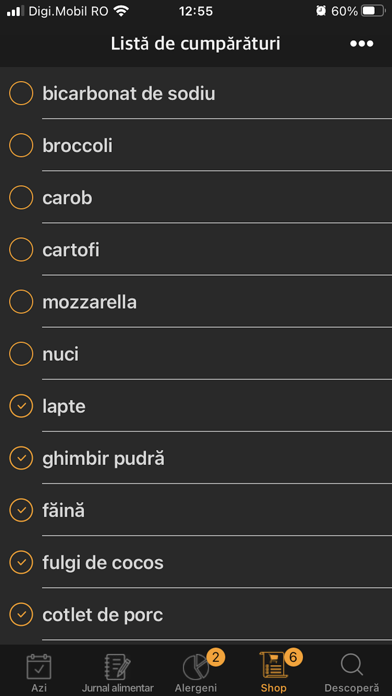Open the Azi calendar tab
The image size is (392, 696).
39,672
